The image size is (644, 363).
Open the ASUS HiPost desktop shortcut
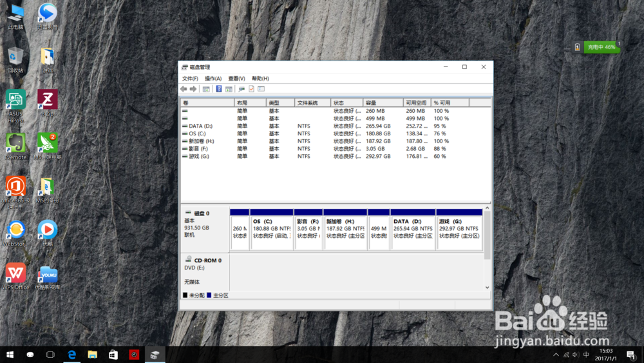pyautogui.click(x=15, y=106)
